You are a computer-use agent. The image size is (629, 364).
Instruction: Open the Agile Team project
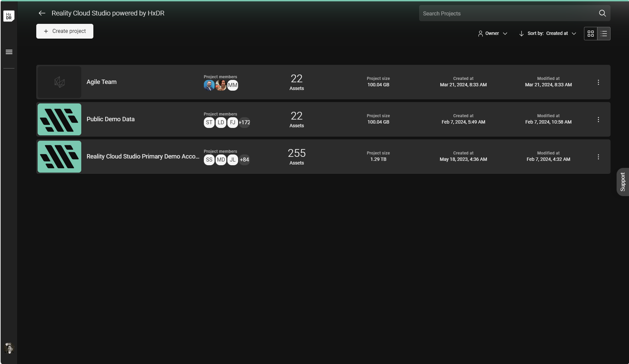coord(101,82)
